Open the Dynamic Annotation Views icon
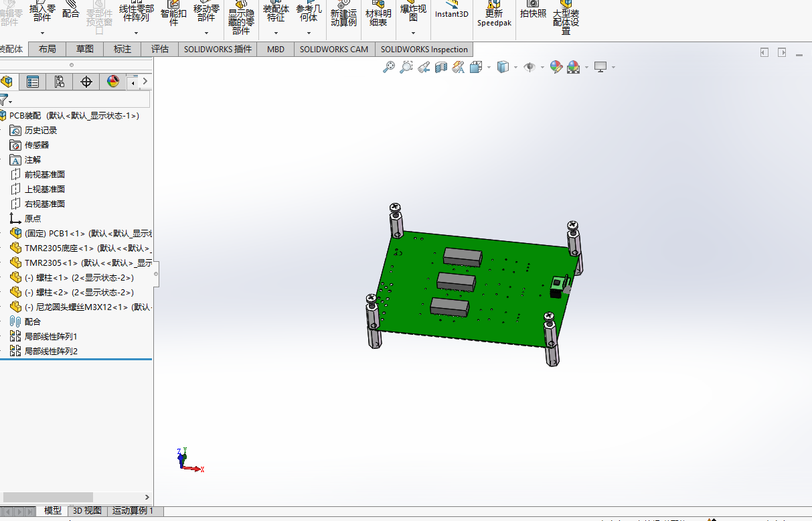Screen dimensions: 812x521 pyautogui.click(x=459, y=67)
